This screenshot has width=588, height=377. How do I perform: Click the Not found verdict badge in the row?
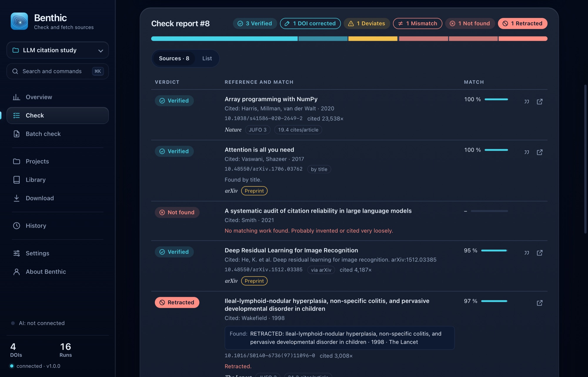[x=177, y=212]
